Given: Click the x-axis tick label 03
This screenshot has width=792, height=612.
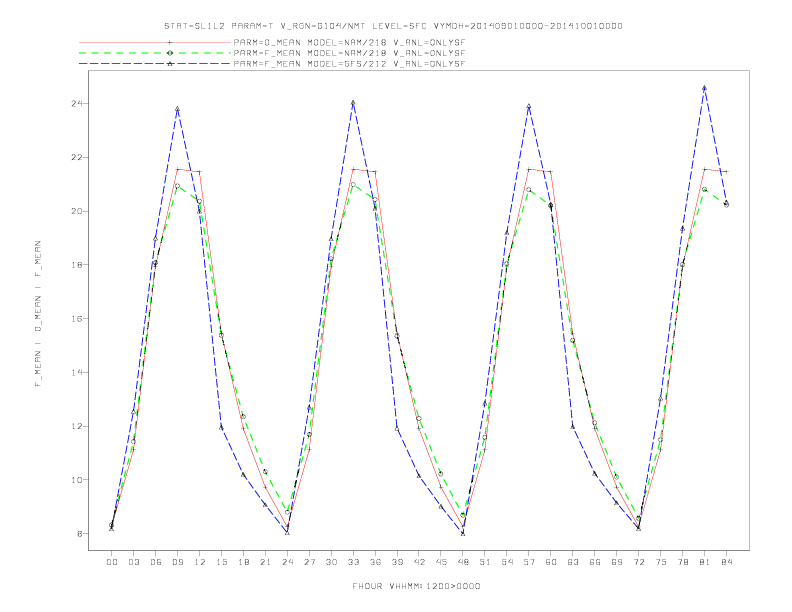Looking at the screenshot, I should tap(133, 562).
